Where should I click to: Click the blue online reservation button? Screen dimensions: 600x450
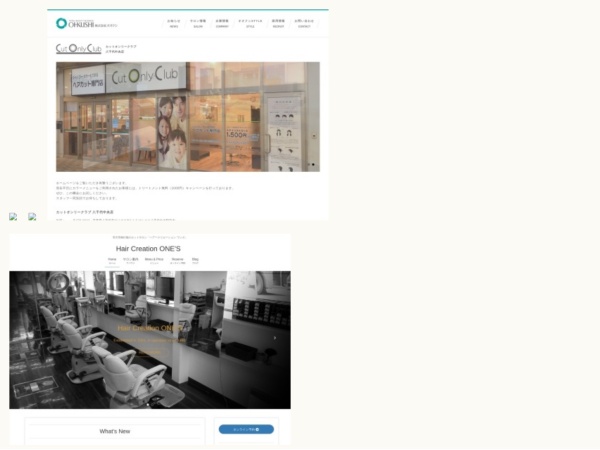(246, 429)
